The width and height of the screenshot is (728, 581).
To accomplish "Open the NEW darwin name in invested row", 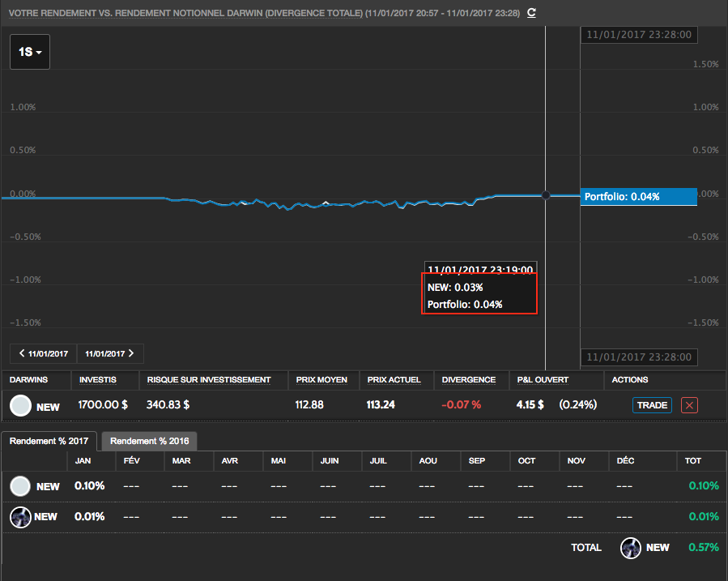I will [49, 406].
